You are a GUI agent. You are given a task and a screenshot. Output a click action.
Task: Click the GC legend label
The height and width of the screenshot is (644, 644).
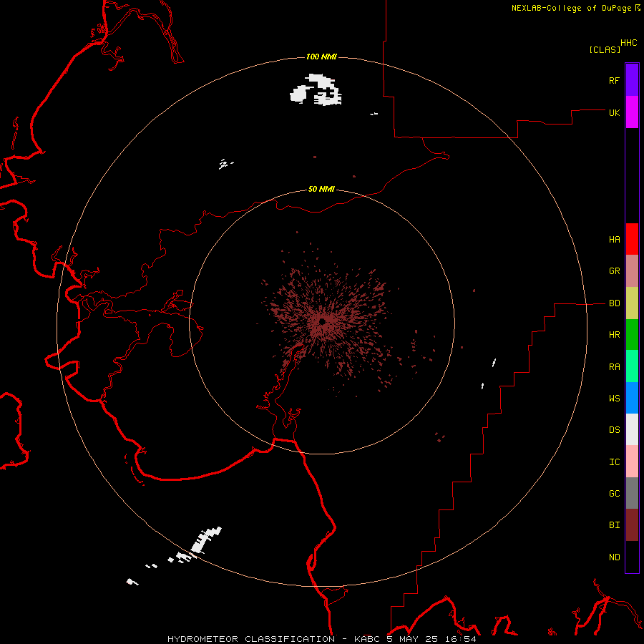[x=614, y=493]
